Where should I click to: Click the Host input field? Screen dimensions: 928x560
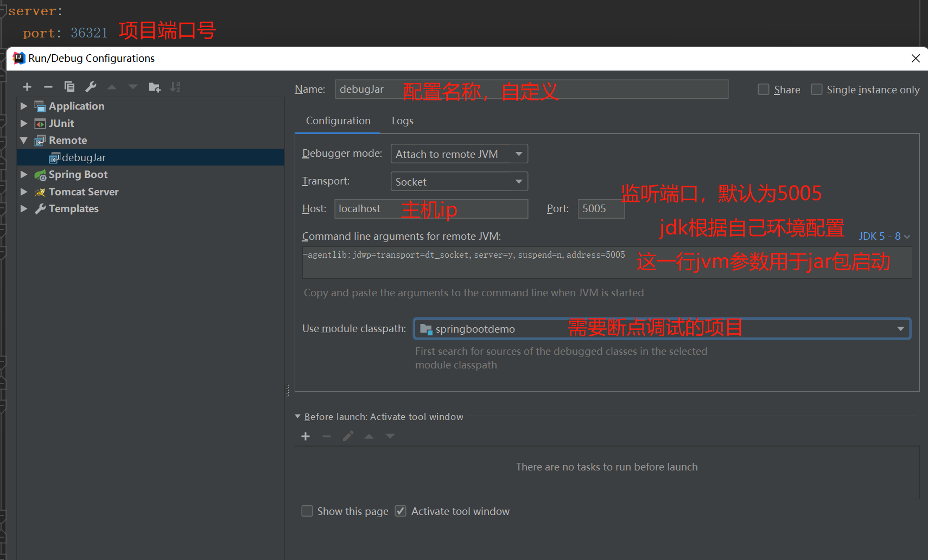364,208
